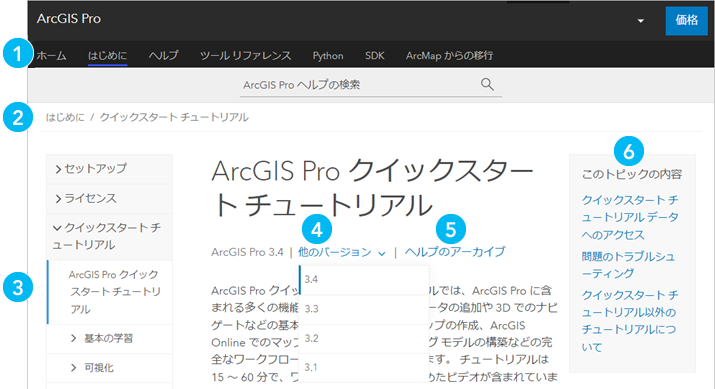715x389 pixels.
Task: Click the ArcGIS Pro 3.4 version text
Action: [x=247, y=252]
